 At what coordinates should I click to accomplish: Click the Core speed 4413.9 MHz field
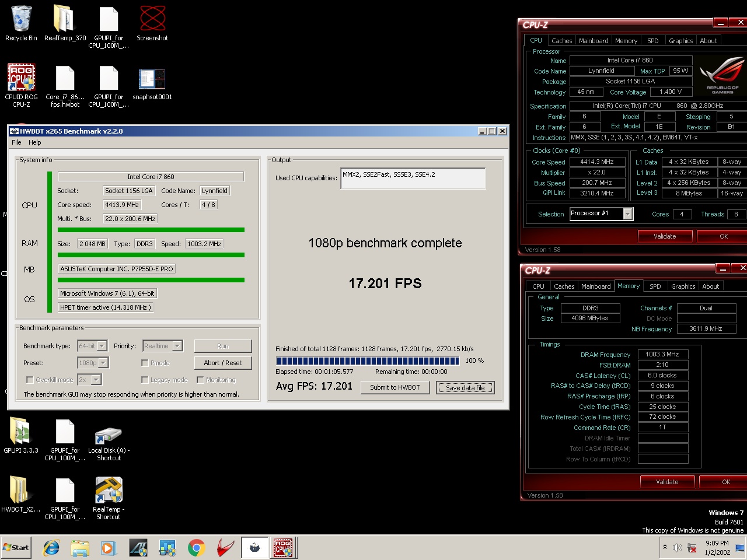(x=122, y=205)
